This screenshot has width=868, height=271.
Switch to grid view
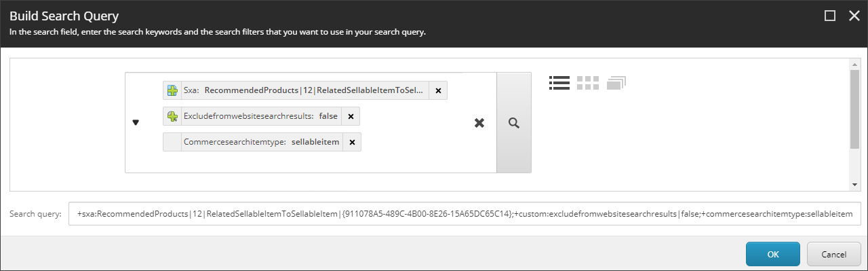point(588,83)
